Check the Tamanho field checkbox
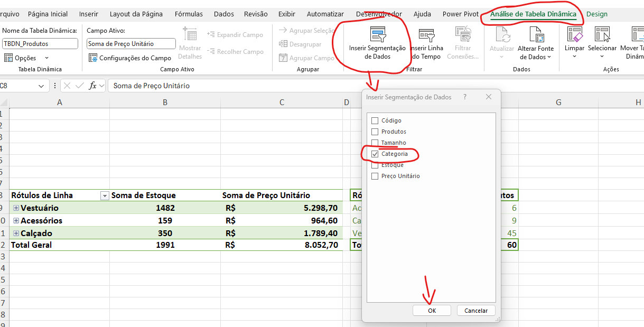This screenshot has width=644, height=327. pyautogui.click(x=375, y=143)
